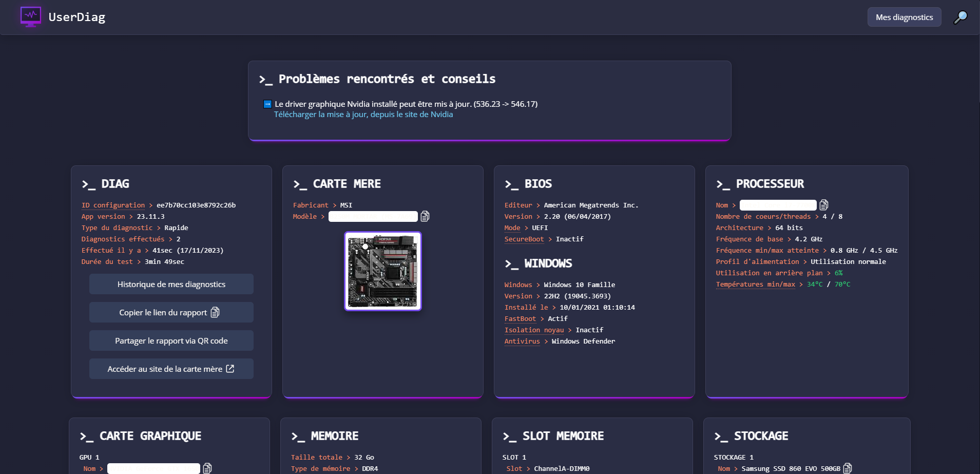The width and height of the screenshot is (980, 474).
Task: Select the configuration ID ee7b70cc103e8792c26b
Action: pyautogui.click(x=196, y=205)
